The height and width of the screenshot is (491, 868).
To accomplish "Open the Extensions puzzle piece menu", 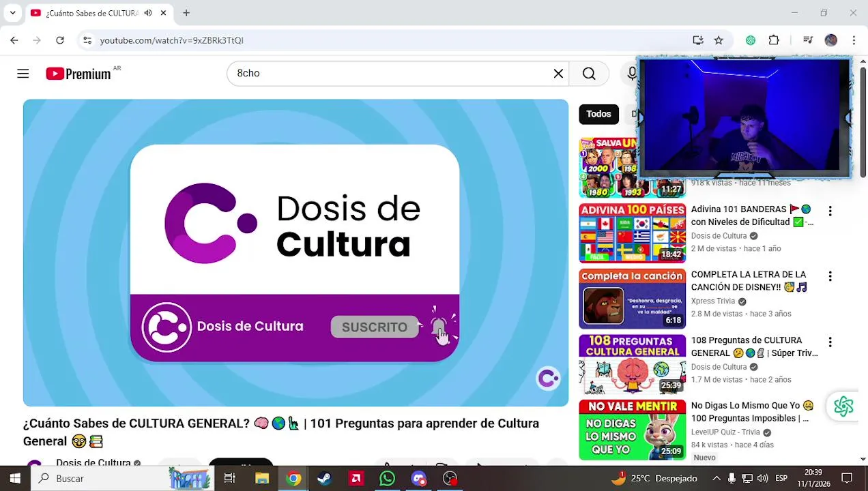I will (x=774, y=40).
